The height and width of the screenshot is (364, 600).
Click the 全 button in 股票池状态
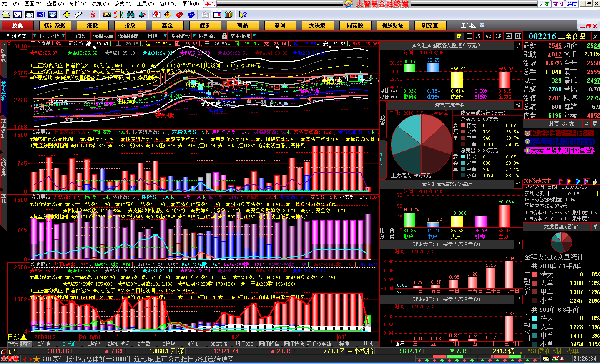(x=587, y=124)
